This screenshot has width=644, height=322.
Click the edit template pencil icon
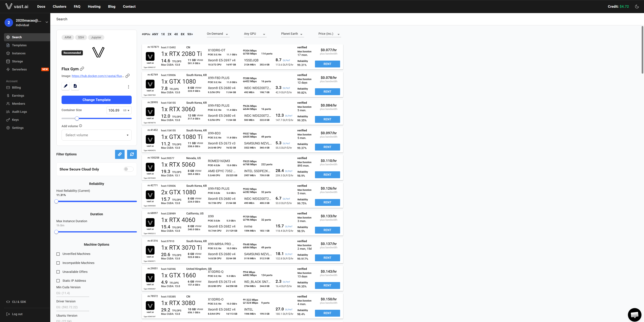66,86
